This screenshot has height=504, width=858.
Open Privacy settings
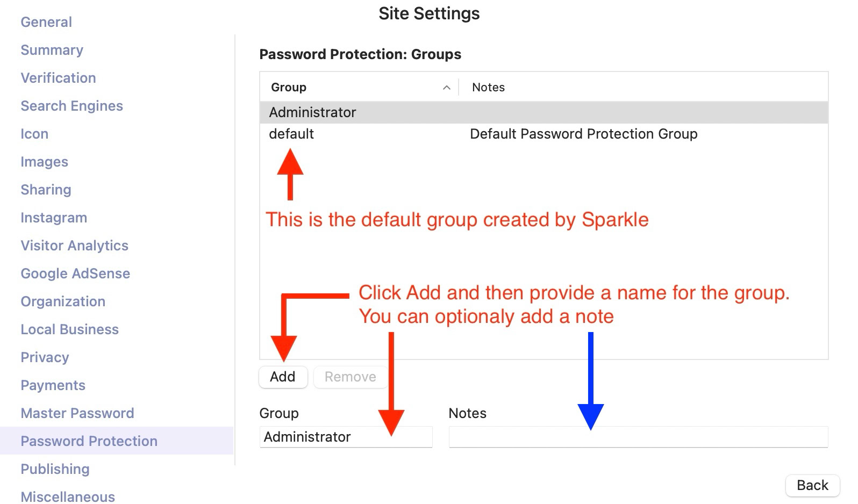[45, 357]
